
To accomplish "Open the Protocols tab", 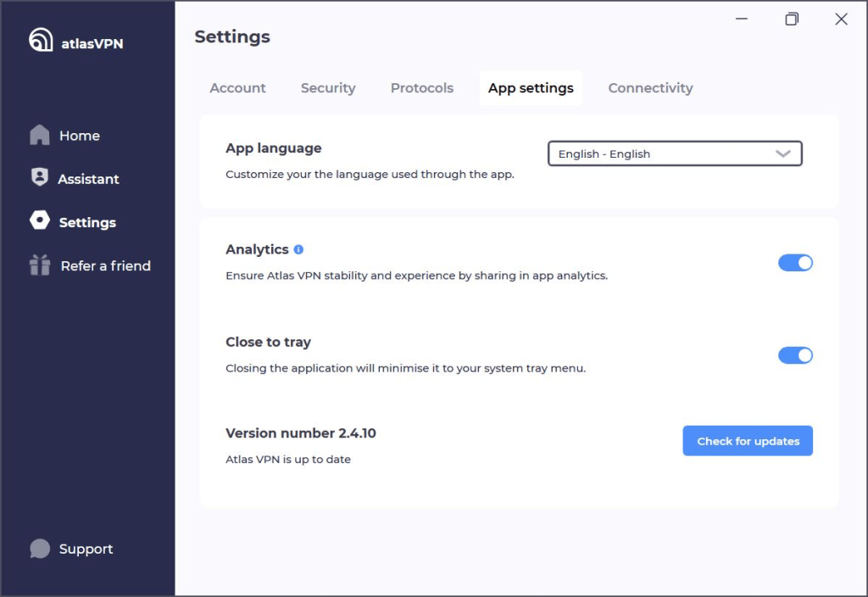I will tap(422, 88).
